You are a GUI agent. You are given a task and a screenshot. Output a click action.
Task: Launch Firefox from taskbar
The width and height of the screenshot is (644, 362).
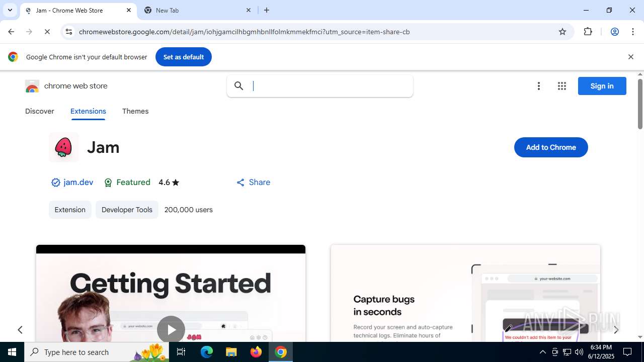(256, 352)
